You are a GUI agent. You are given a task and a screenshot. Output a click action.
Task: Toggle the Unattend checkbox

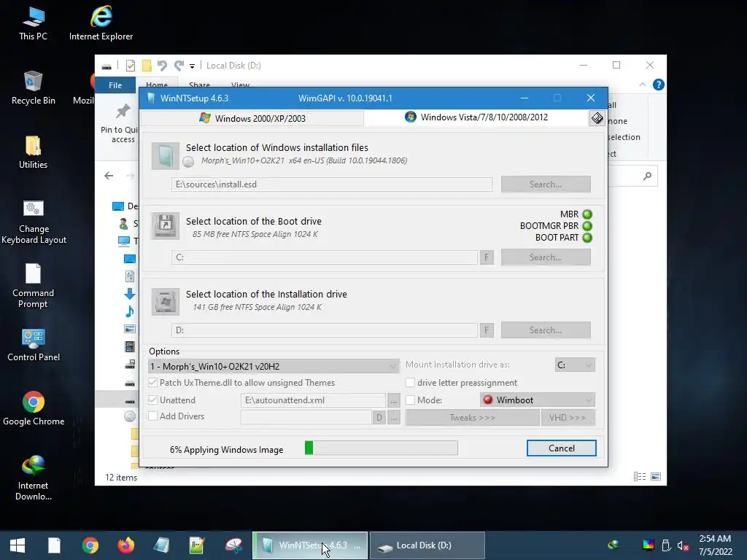(x=153, y=400)
